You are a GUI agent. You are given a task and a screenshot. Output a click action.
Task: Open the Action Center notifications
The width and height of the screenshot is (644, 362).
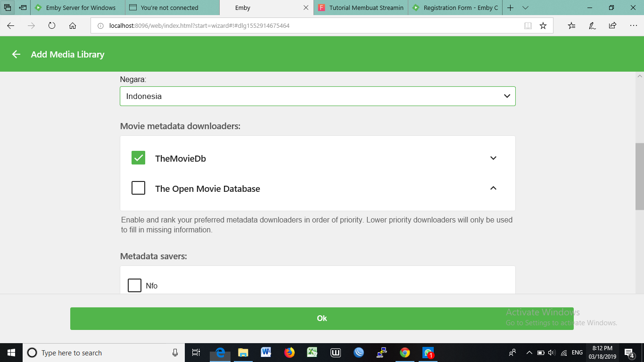(629, 353)
